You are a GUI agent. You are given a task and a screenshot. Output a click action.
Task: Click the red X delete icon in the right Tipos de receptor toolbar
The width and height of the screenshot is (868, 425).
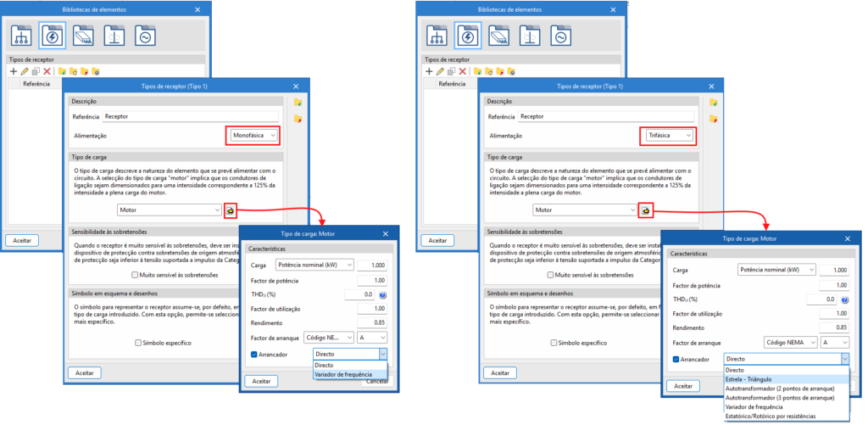click(x=462, y=71)
